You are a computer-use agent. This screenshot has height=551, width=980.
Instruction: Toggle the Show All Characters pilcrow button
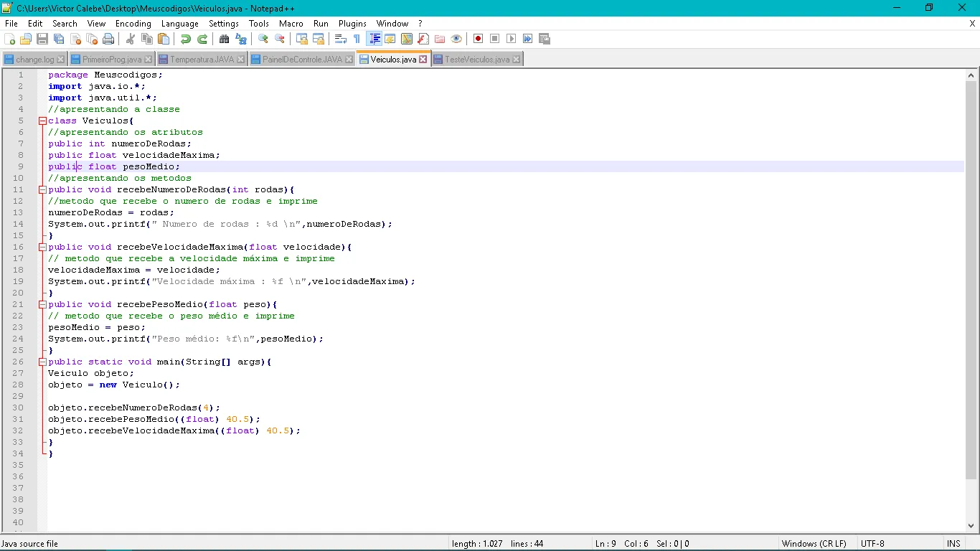pyautogui.click(x=357, y=39)
